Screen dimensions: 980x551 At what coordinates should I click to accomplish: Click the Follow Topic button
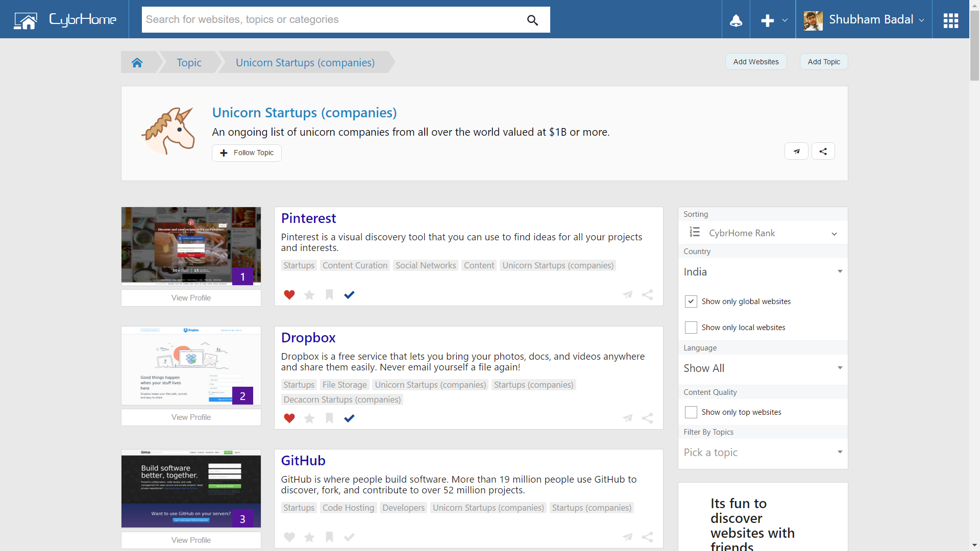tap(247, 153)
